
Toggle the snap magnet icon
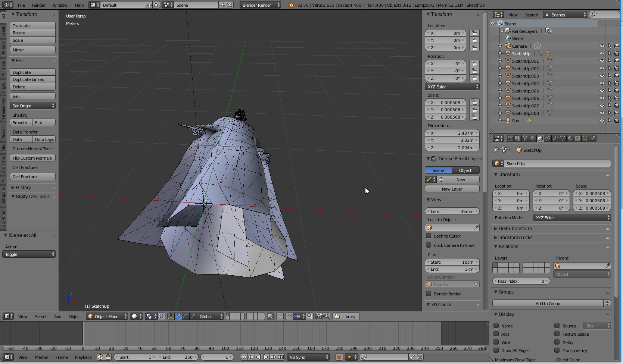click(x=289, y=316)
